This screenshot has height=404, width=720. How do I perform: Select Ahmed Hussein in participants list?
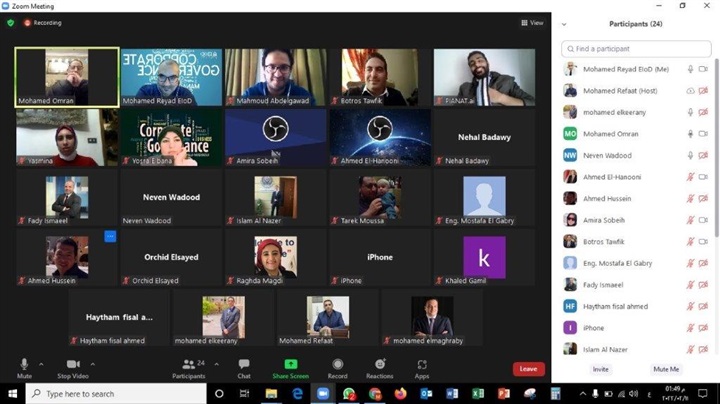pos(636,199)
